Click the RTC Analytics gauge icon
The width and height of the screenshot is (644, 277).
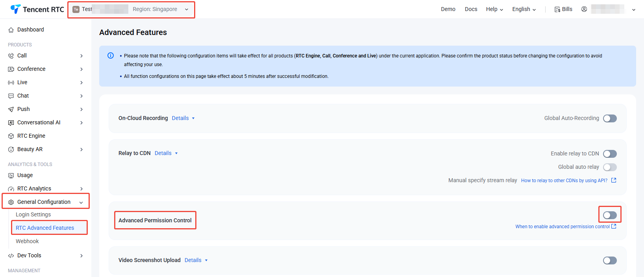(x=11, y=189)
